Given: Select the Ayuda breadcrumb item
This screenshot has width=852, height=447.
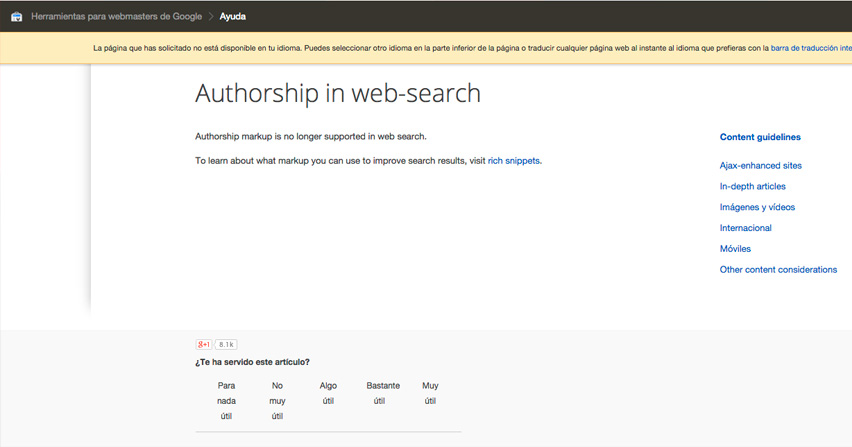Looking at the screenshot, I should tap(233, 16).
